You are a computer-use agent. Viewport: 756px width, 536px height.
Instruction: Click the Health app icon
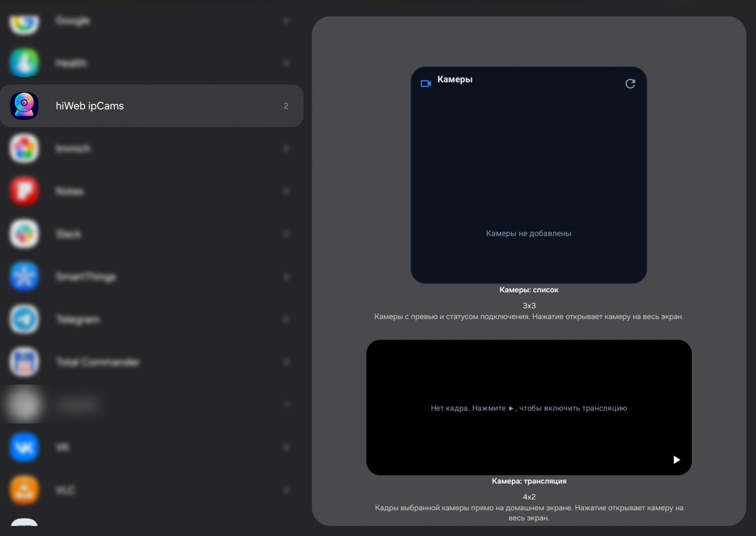coord(24,63)
